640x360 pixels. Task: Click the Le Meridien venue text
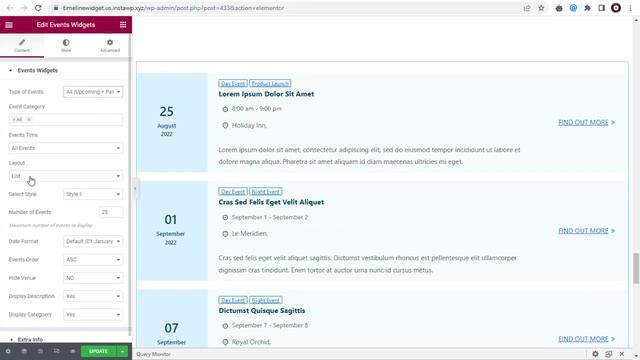(x=250, y=234)
